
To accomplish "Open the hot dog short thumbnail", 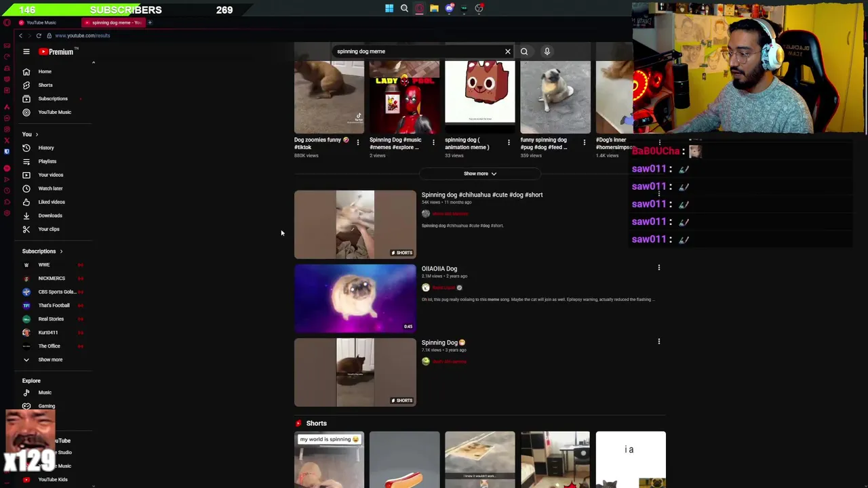I will click(404, 460).
